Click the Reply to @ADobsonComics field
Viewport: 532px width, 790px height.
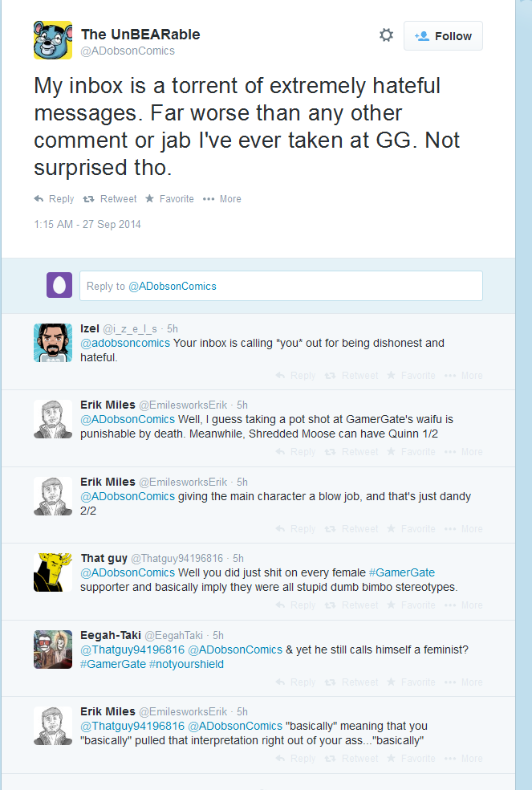click(281, 286)
